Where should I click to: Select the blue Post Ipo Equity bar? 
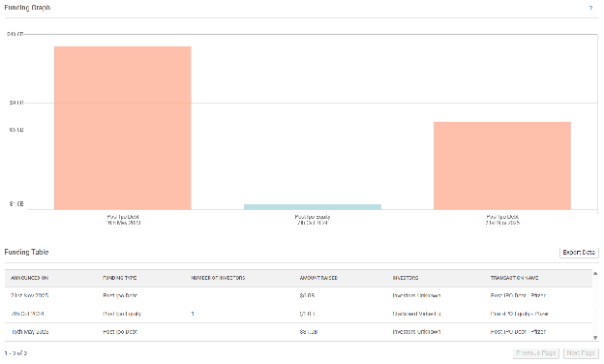click(313, 207)
